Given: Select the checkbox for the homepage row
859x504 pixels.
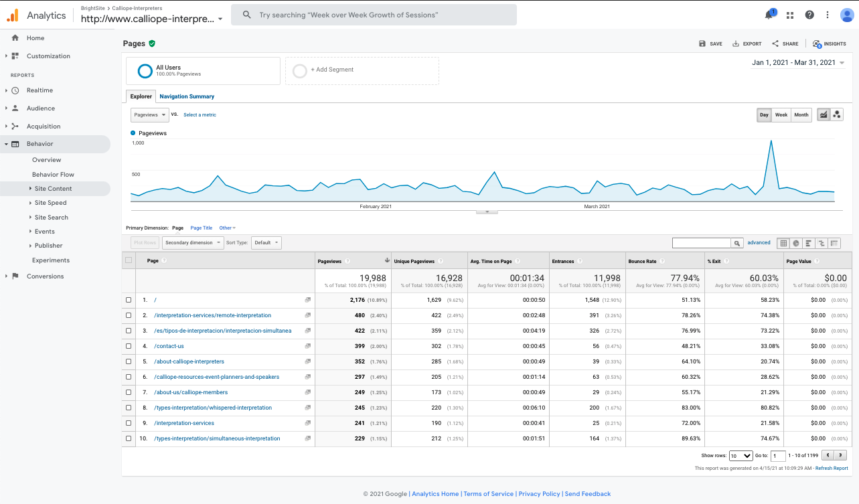Looking at the screenshot, I should (129, 300).
